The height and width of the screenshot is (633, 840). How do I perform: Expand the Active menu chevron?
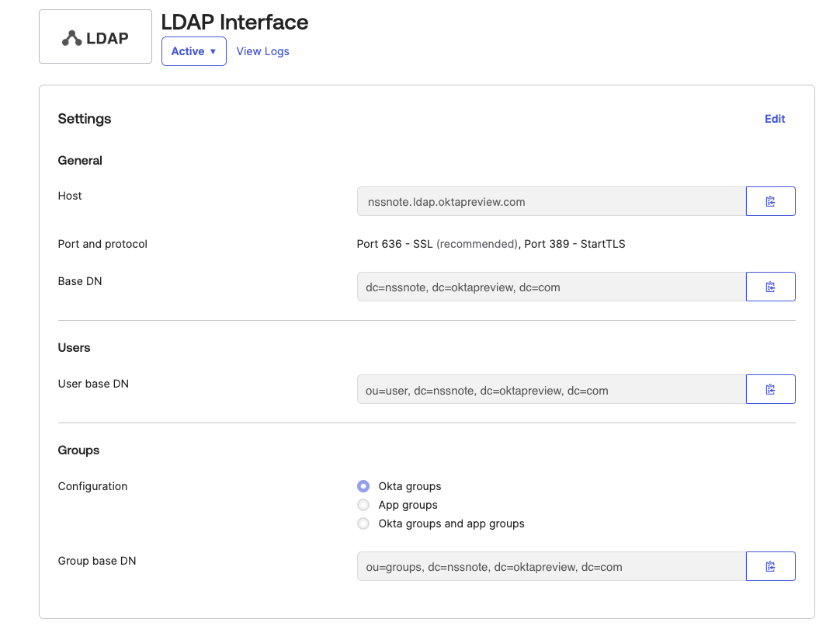coord(211,51)
